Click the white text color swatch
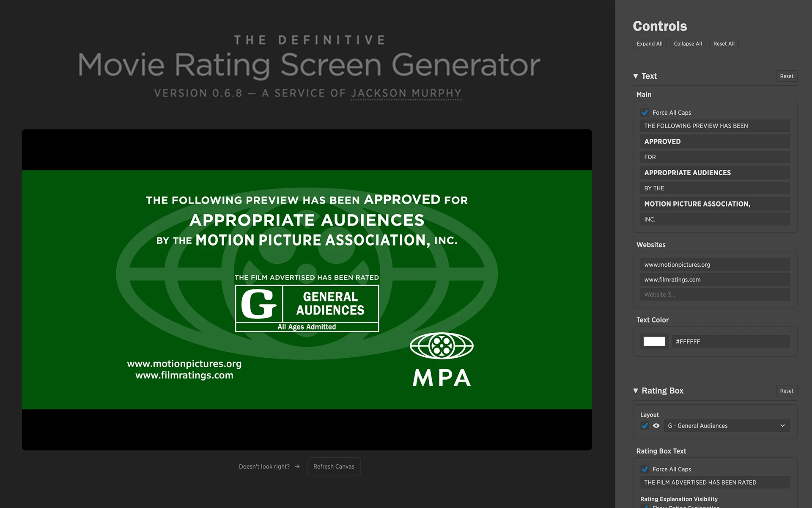812x508 pixels. tap(654, 342)
